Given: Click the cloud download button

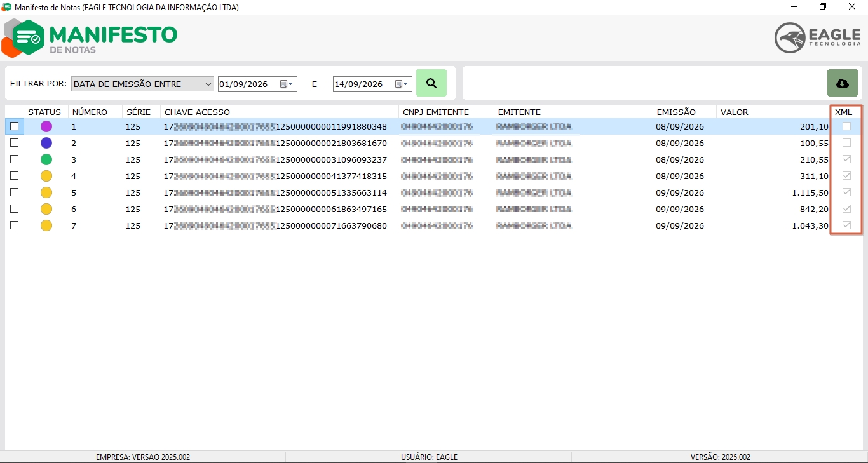Looking at the screenshot, I should [x=843, y=83].
